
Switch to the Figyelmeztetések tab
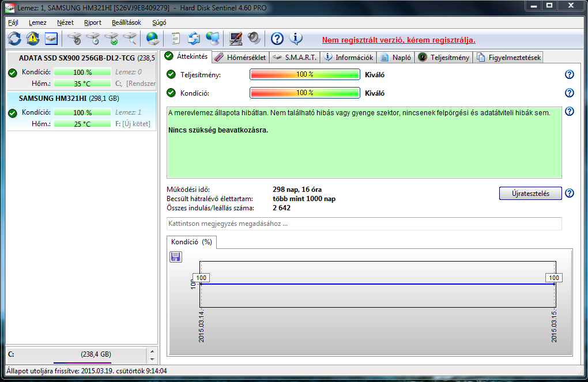(508, 58)
